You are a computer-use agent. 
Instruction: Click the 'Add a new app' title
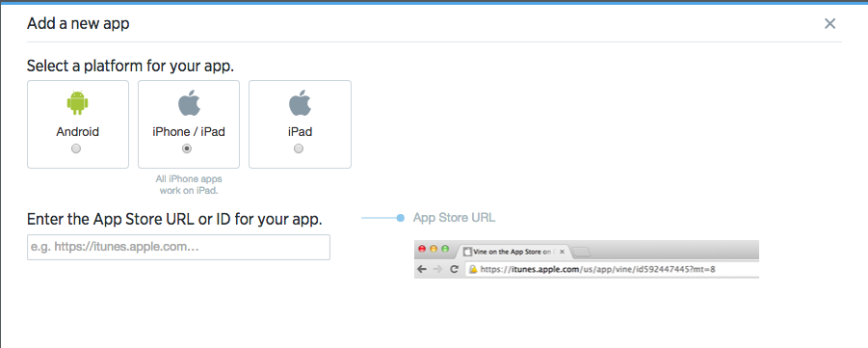pos(78,23)
